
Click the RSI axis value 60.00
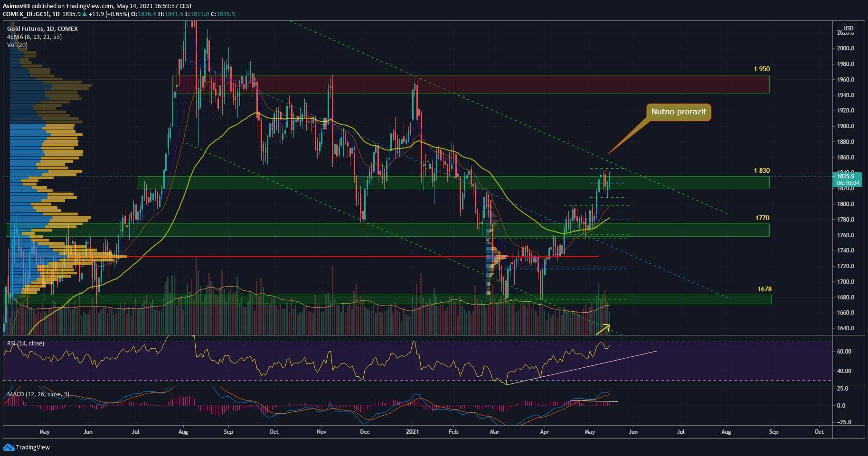tap(844, 352)
